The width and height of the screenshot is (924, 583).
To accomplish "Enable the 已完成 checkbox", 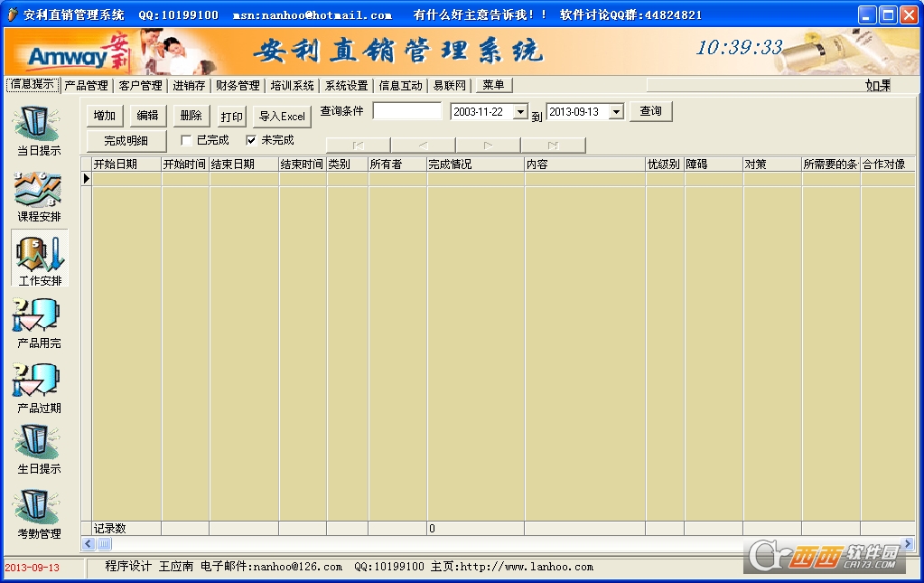I will pos(186,141).
